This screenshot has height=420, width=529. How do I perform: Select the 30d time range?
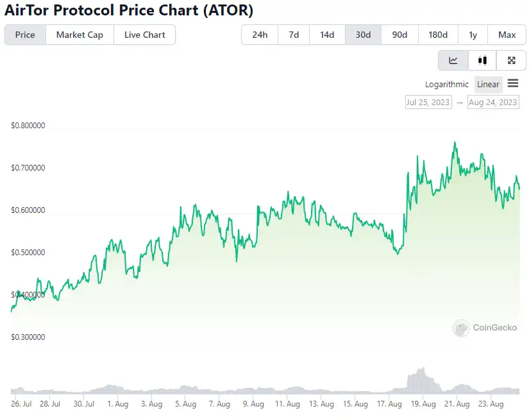(363, 35)
